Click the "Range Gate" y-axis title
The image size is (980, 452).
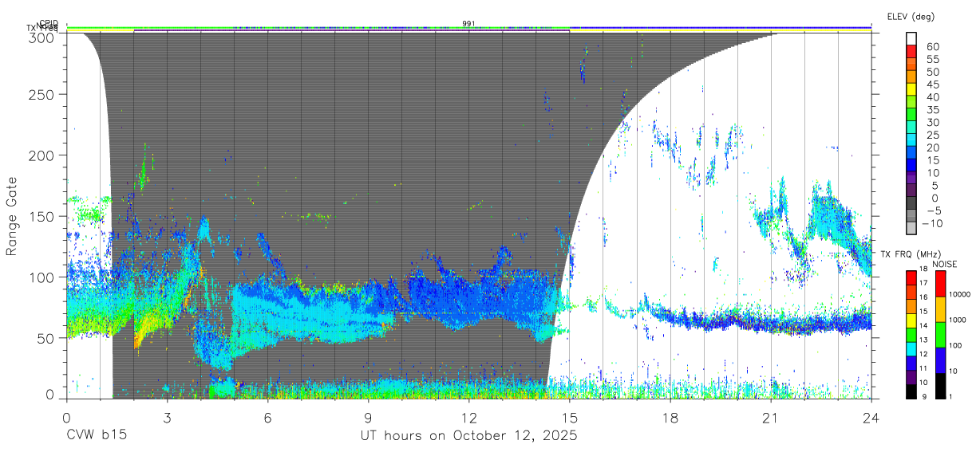click(x=13, y=215)
